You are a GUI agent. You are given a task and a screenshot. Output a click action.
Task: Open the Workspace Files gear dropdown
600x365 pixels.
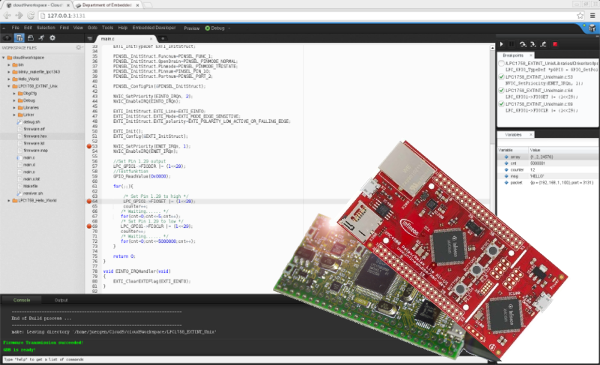pos(79,48)
